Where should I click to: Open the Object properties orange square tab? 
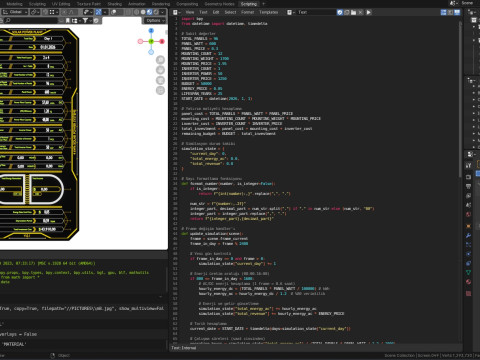(x=468, y=226)
